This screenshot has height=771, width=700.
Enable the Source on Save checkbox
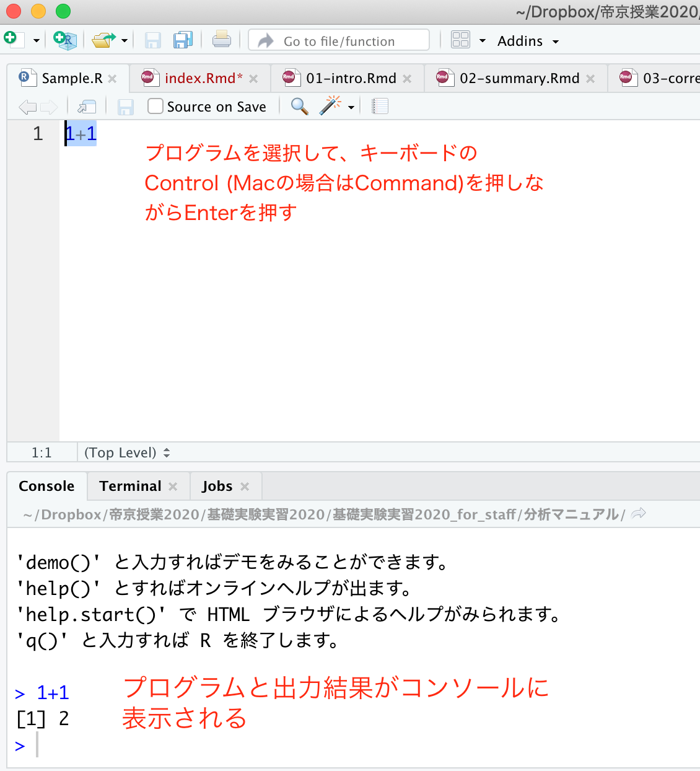pos(155,107)
